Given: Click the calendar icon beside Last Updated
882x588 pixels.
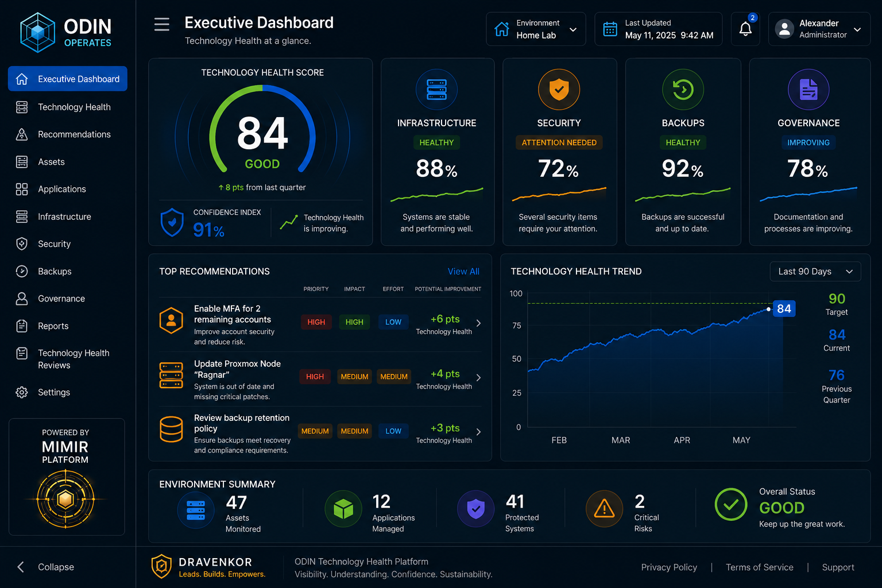Looking at the screenshot, I should tap(610, 29).
